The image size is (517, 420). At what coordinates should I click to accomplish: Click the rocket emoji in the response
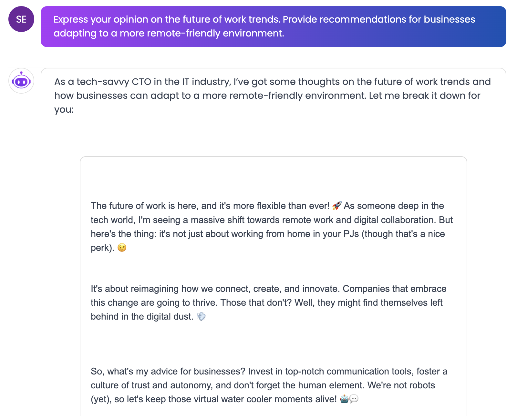[x=337, y=206]
